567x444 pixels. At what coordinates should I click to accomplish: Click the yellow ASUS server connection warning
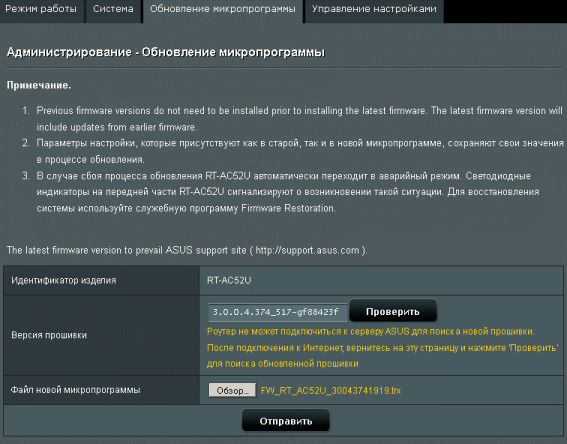coord(383,347)
